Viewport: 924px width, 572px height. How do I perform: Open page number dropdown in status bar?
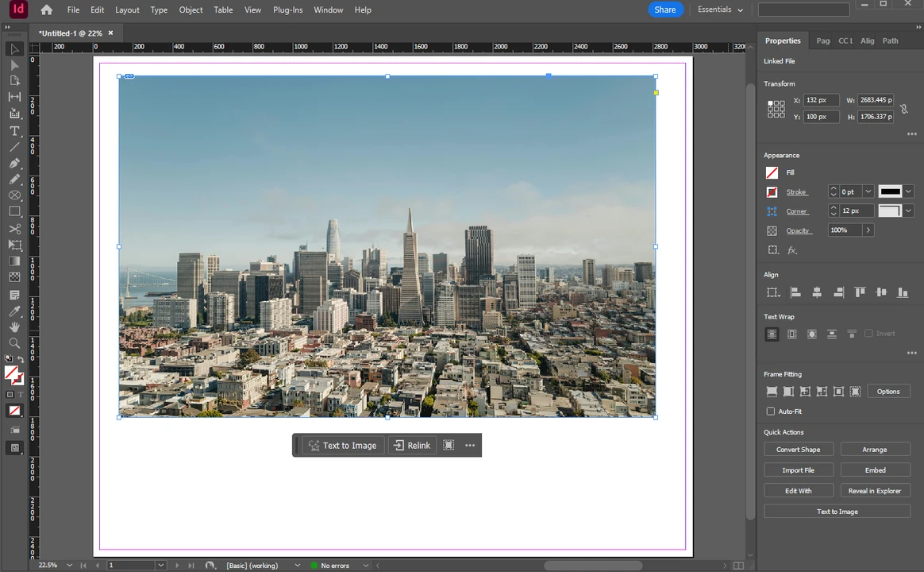[161, 565]
